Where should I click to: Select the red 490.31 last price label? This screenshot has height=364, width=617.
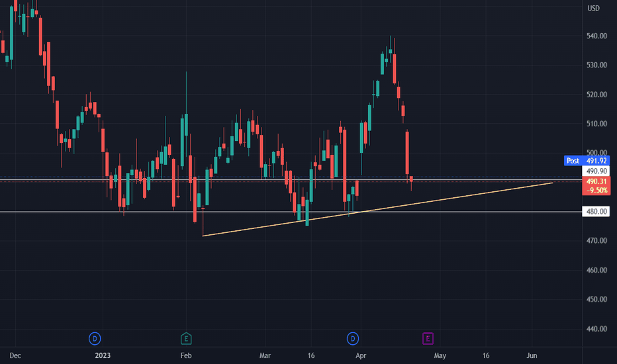click(x=596, y=181)
